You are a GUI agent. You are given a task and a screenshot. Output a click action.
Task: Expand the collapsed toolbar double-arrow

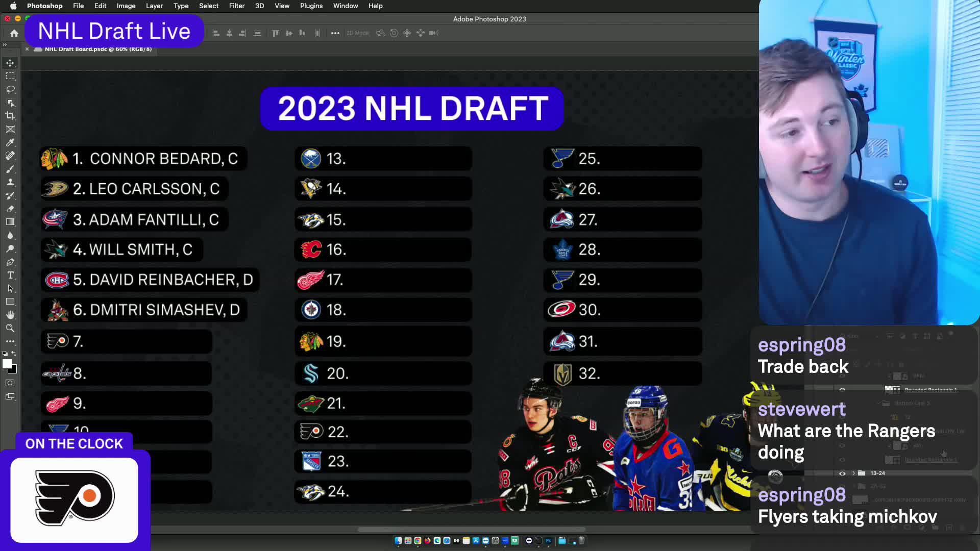pyautogui.click(x=5, y=44)
